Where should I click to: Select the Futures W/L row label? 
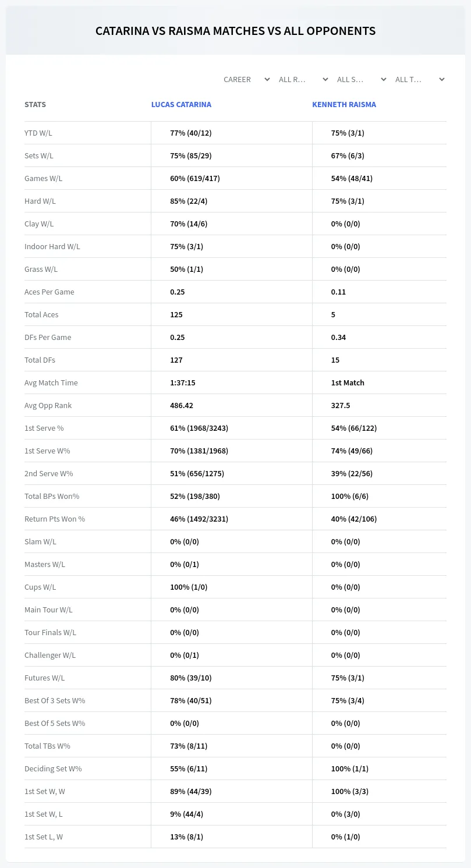45,678
